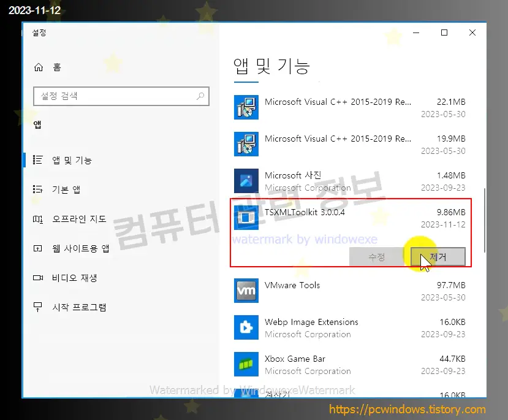
Task: Switch to 웹 사이트용 앱 page
Action: (81, 248)
